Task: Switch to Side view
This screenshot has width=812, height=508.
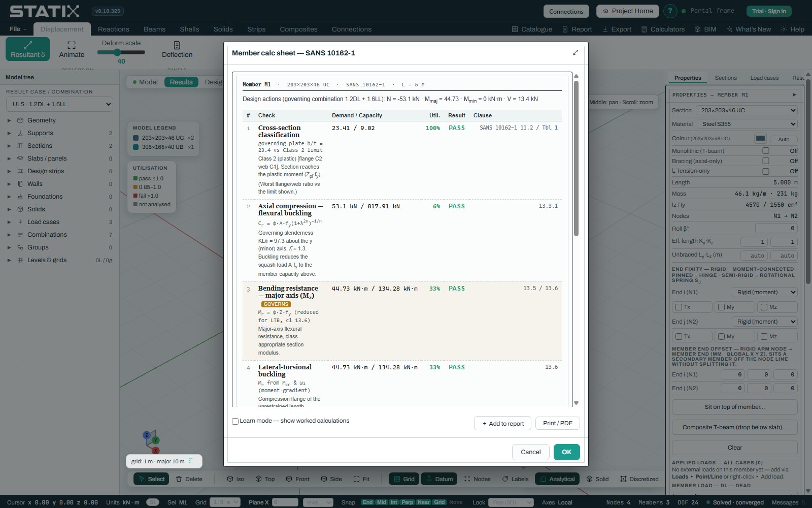Action: click(x=331, y=479)
